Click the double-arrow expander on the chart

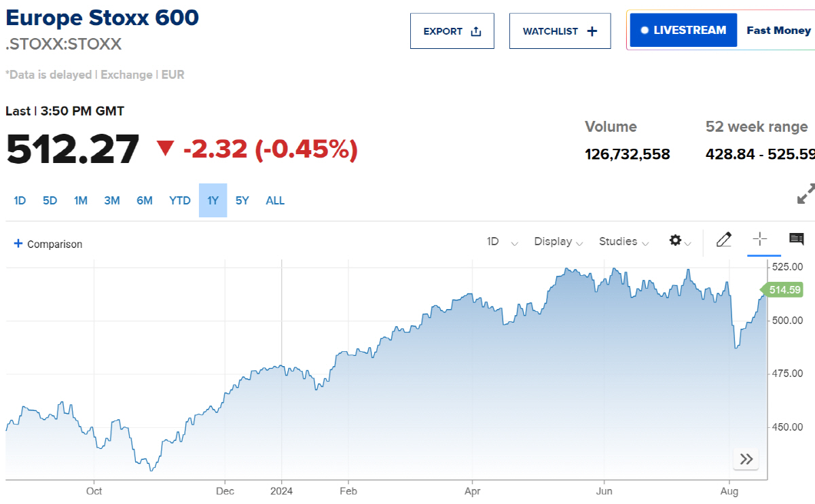[746, 459]
